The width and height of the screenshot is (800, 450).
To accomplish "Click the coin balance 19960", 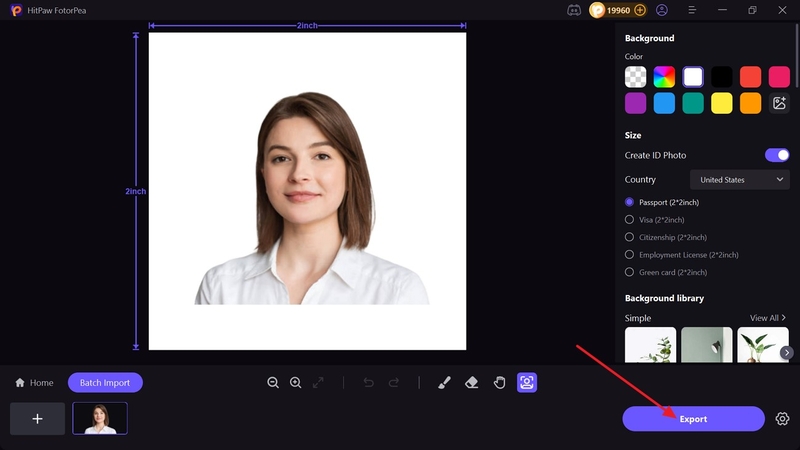I will tap(618, 10).
